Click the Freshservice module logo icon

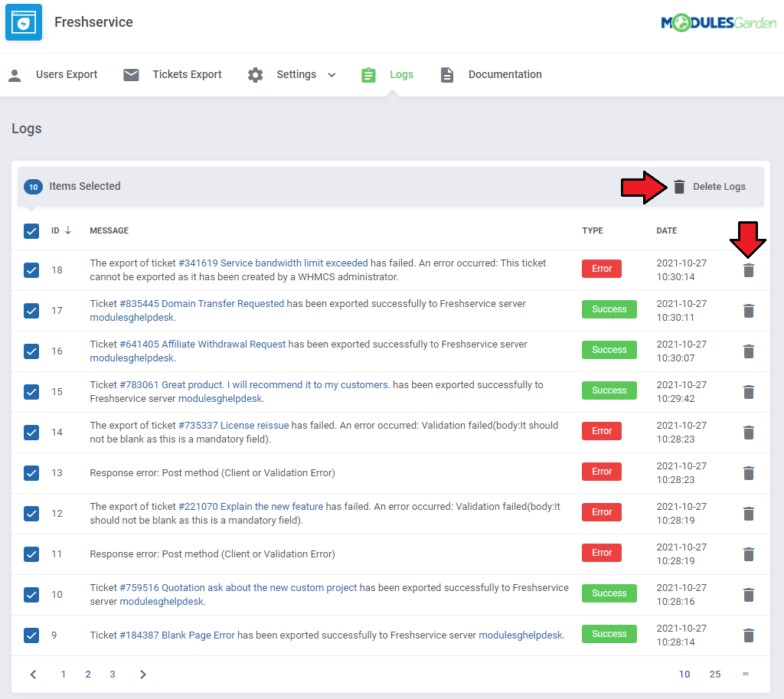point(24,22)
